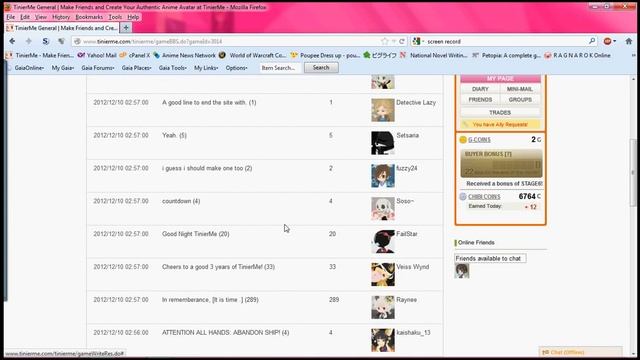This screenshot has width=640, height=360.
Task: Open the Tools menu
Action: pos(115,17)
